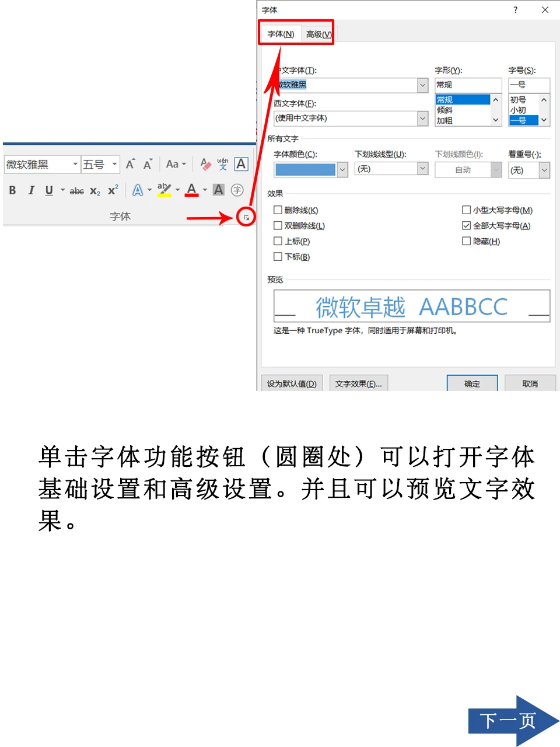Enable 小型大写字母(M) small caps checkbox
The height and width of the screenshot is (747, 560).
pyautogui.click(x=466, y=210)
